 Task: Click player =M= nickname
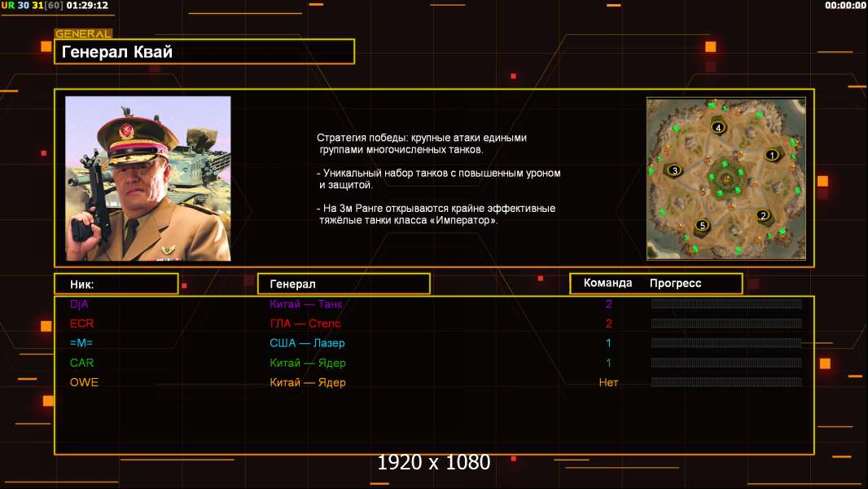tap(81, 343)
